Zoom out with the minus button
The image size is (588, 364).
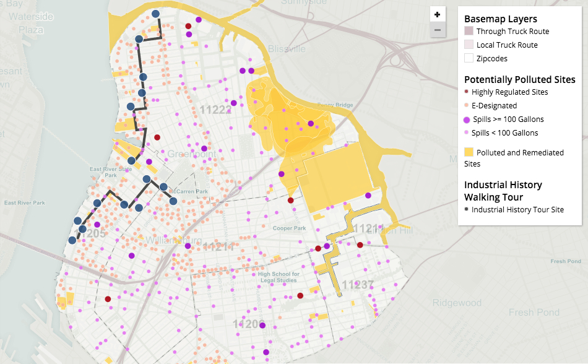tap(437, 30)
